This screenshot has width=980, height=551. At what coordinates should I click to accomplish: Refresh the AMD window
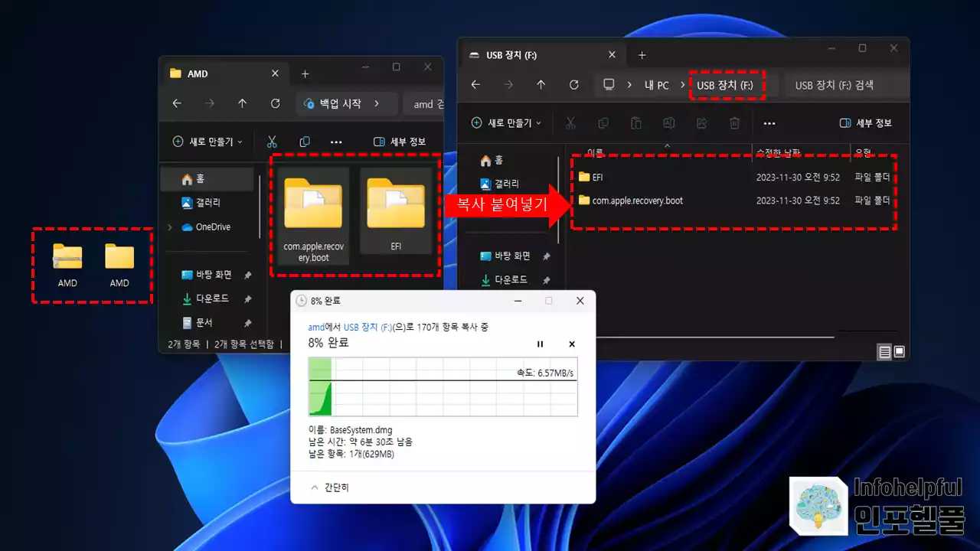point(275,103)
